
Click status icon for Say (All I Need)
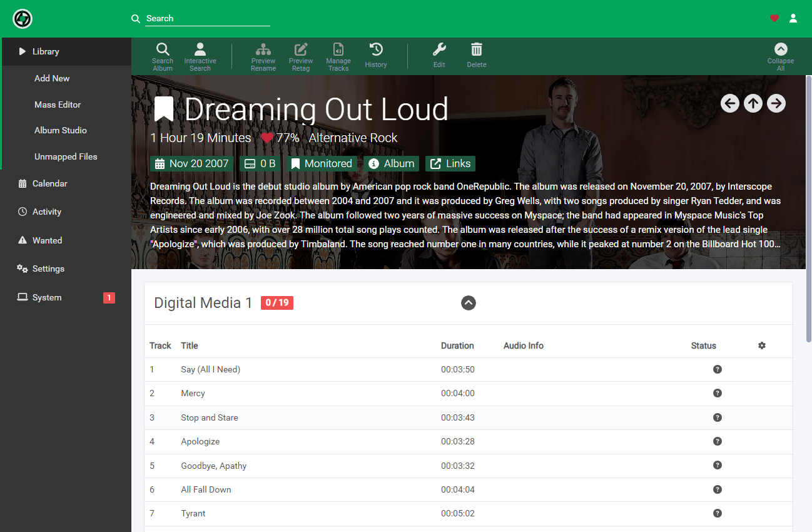point(718,369)
